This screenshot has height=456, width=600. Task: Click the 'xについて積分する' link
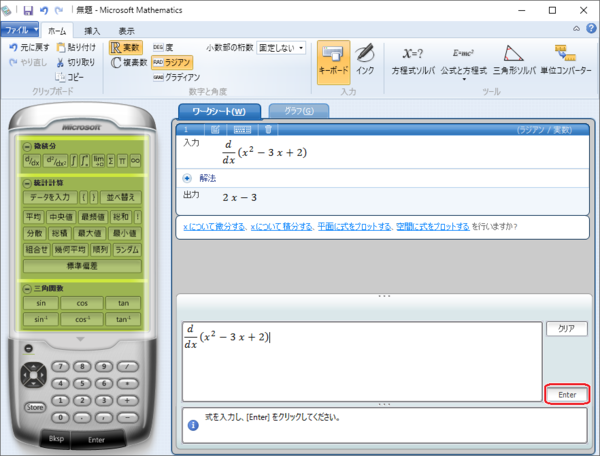(282, 227)
